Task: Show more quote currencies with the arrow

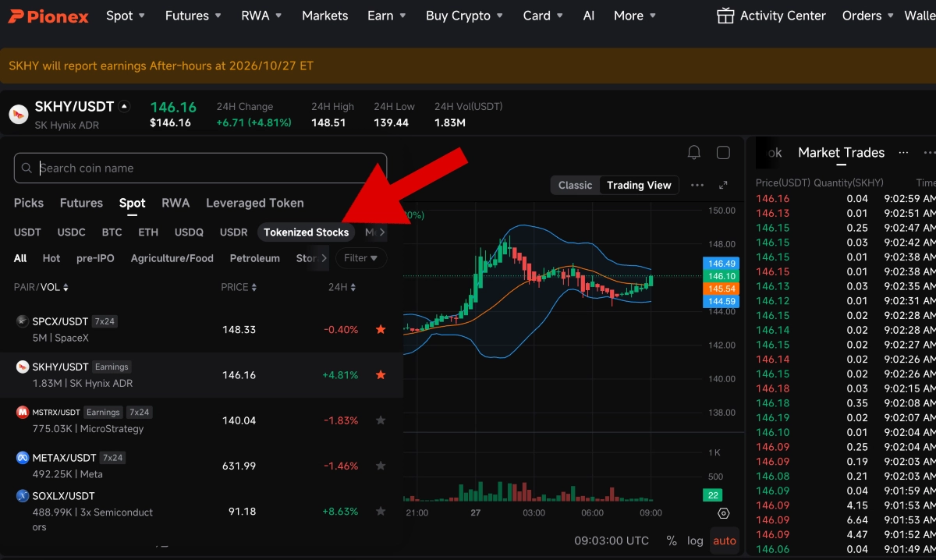Action: [x=382, y=232]
